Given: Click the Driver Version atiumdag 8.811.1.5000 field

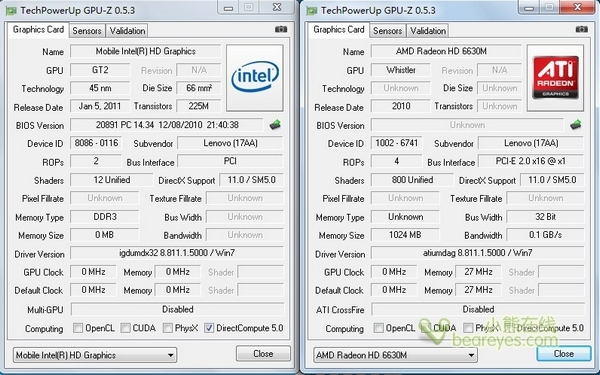Looking at the screenshot, I should pos(478,253).
